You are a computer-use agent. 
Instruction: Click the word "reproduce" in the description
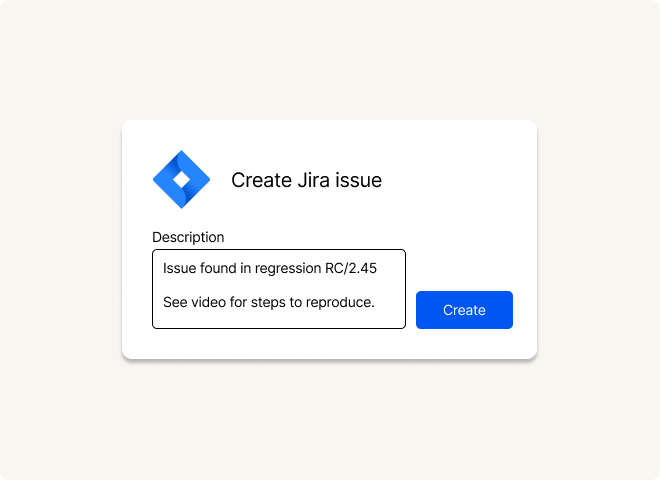(x=338, y=302)
